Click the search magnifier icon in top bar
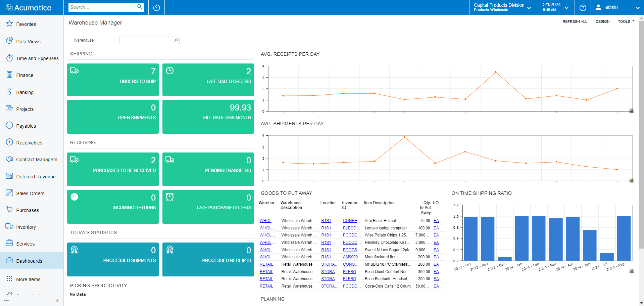The width and height of the screenshot is (644, 306). pyautogui.click(x=140, y=7)
